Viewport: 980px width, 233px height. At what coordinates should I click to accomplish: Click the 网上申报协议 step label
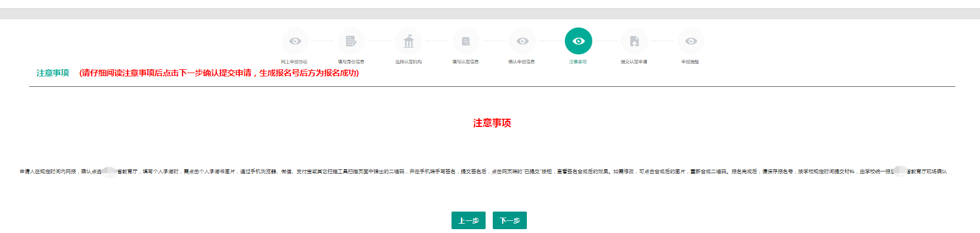[294, 62]
